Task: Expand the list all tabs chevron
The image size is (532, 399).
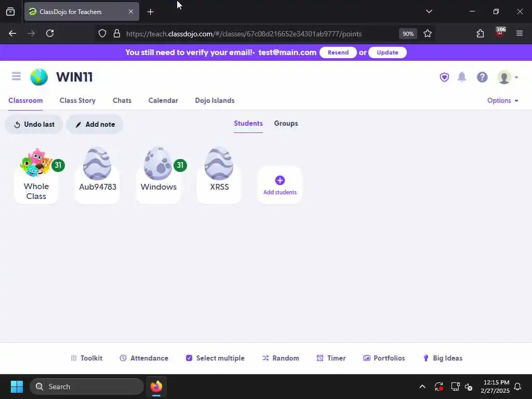Action: (429, 11)
